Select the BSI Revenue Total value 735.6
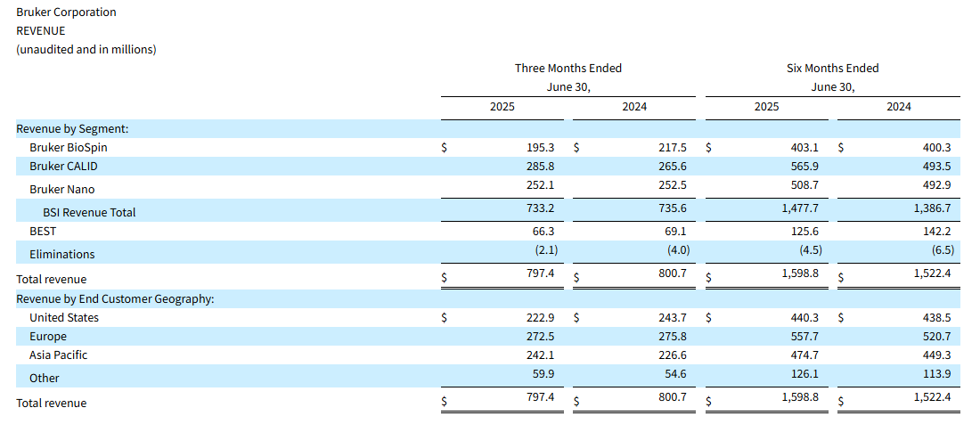This screenshot has width=980, height=424. point(674,208)
